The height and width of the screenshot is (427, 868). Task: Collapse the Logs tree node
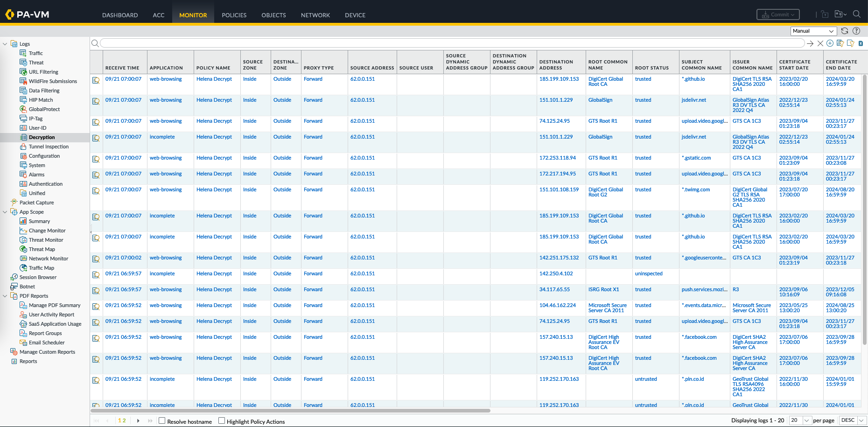[5, 44]
